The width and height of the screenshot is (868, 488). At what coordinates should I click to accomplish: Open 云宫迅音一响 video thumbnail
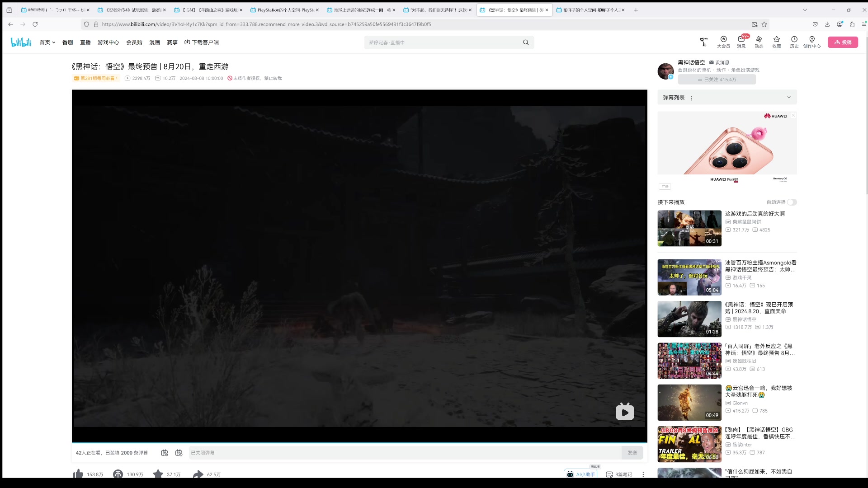point(689,403)
